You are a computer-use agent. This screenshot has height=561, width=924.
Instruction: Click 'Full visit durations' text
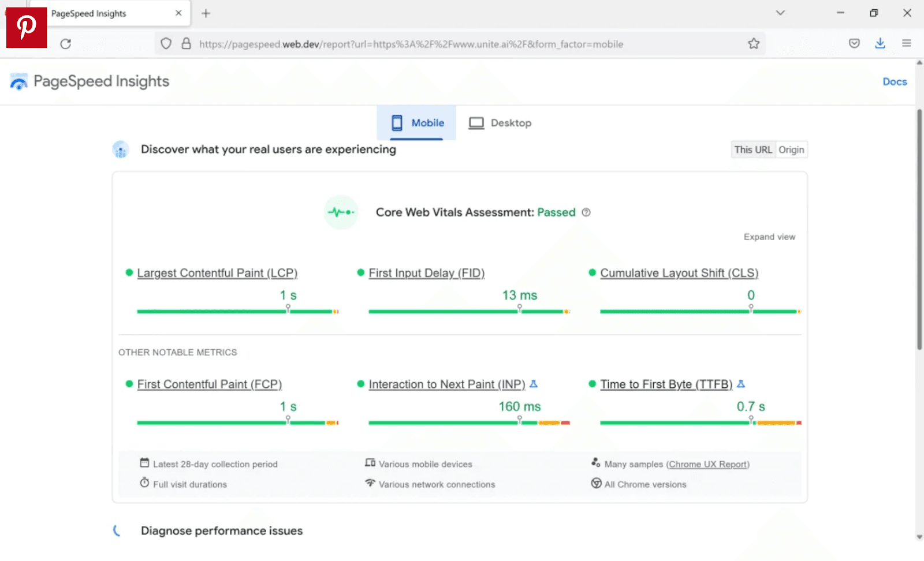point(190,484)
